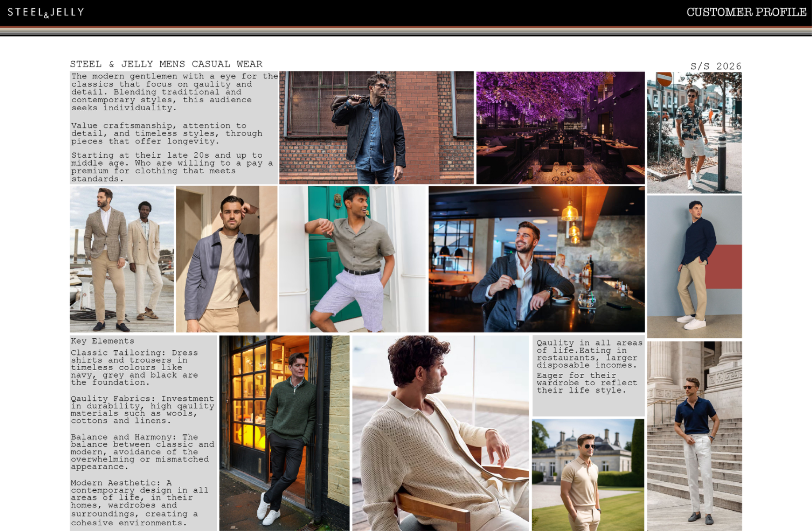Screen dimensions: 812x531
Task: Select photo of man by green door
Action: (x=353, y=259)
